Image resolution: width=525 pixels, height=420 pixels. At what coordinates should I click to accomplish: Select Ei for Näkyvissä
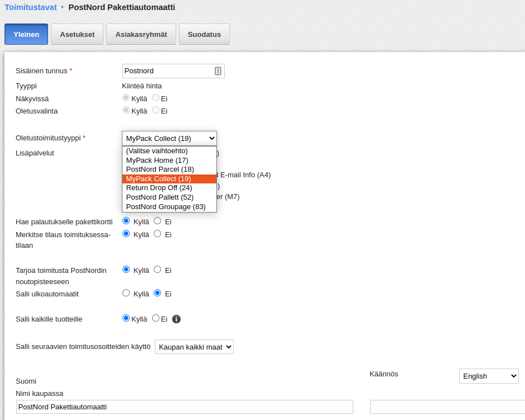point(155,98)
